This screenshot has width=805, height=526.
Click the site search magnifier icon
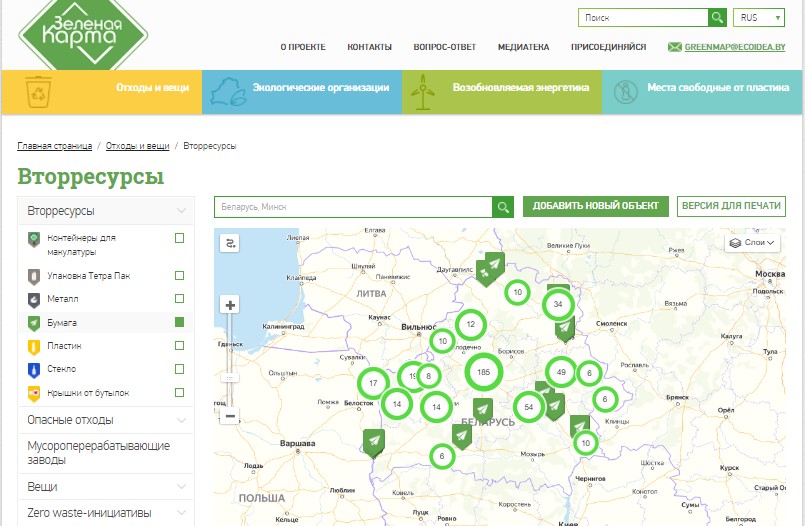[717, 18]
